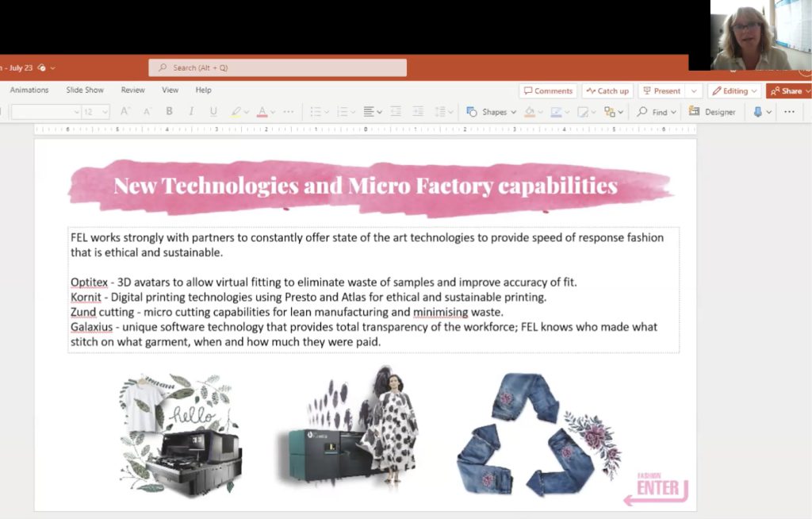Open the Comments pane
The width and height of the screenshot is (812, 519).
(547, 91)
